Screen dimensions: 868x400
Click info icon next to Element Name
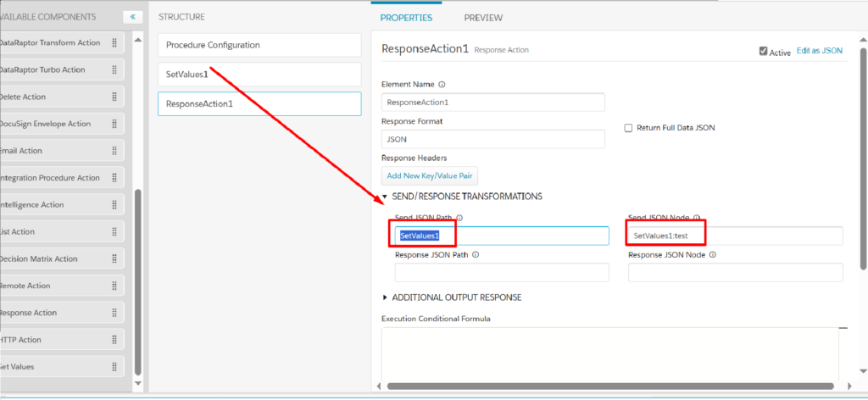coord(442,85)
